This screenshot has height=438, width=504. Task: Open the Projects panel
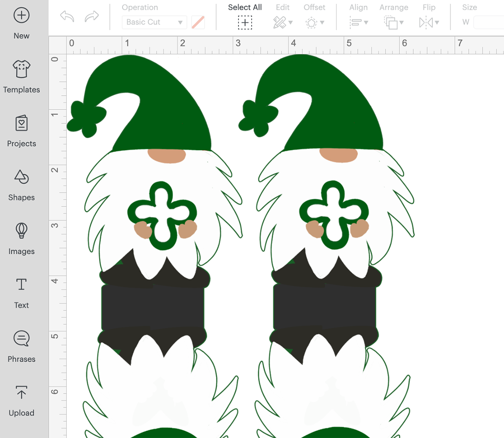click(x=21, y=131)
